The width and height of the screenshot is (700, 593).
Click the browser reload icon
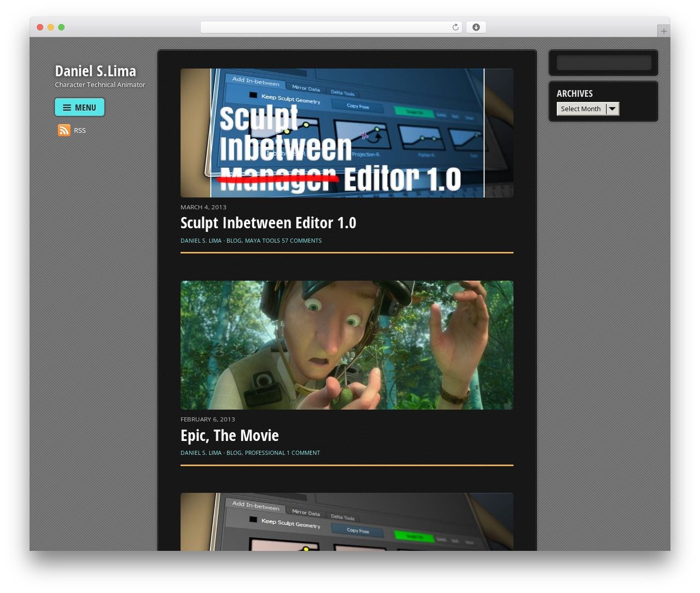click(x=455, y=27)
